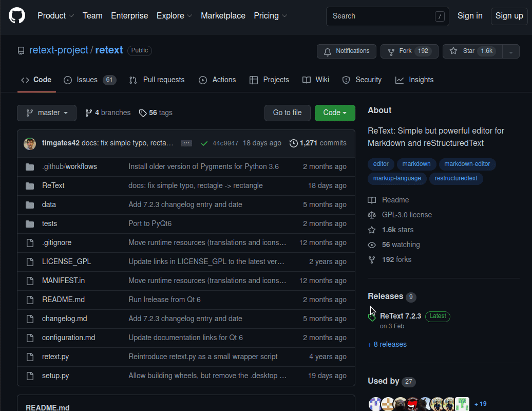Image resolution: width=532 pixels, height=411 pixels.
Task: Click the Go to file button
Action: pos(288,113)
